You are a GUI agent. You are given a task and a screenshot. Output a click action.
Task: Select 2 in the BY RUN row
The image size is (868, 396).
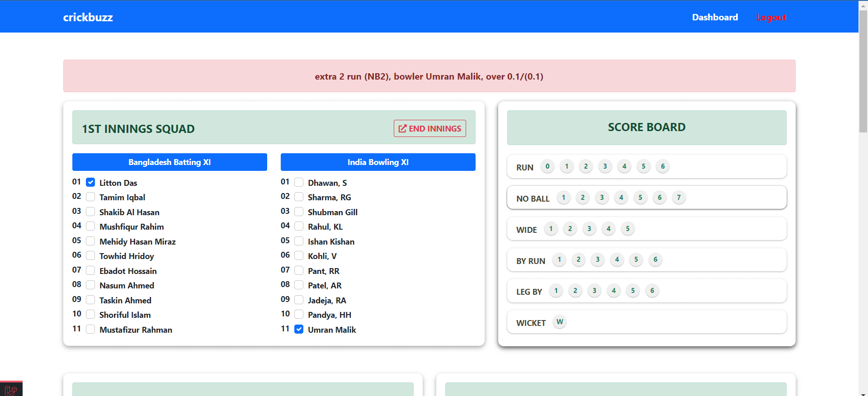click(x=578, y=259)
